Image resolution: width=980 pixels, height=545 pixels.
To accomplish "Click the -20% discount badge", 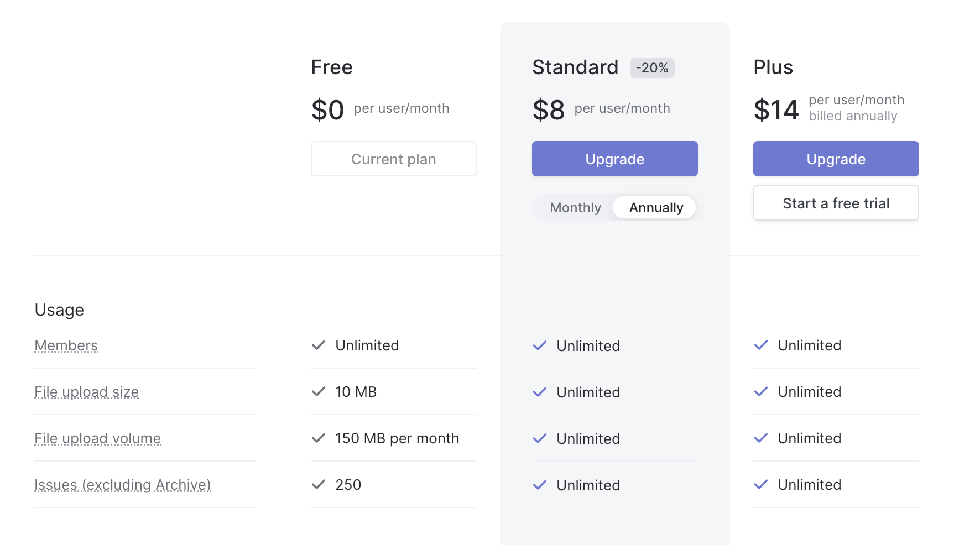I will 652,68.
